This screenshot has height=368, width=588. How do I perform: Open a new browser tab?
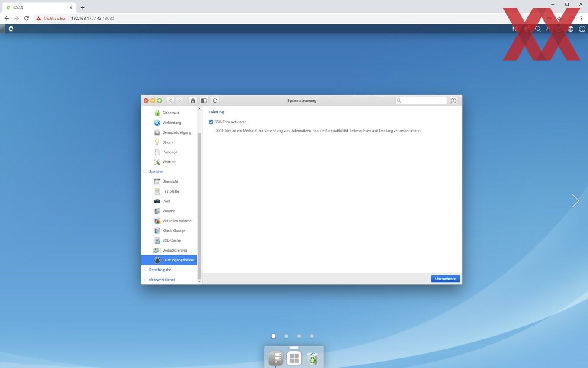pyautogui.click(x=83, y=7)
